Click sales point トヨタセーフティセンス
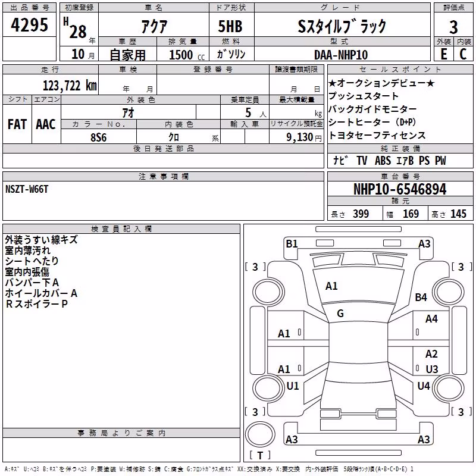476x476 pixels. coord(377,135)
